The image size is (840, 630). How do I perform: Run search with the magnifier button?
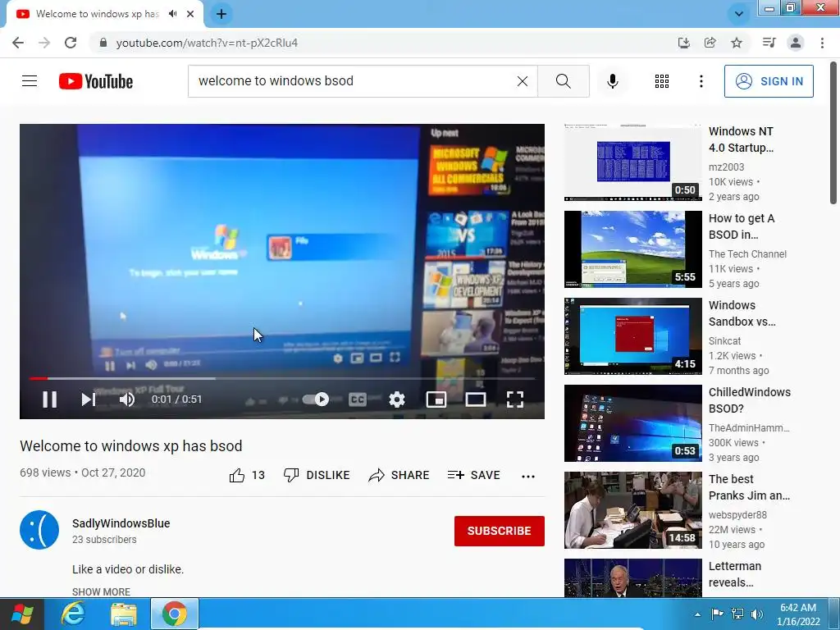pyautogui.click(x=563, y=81)
